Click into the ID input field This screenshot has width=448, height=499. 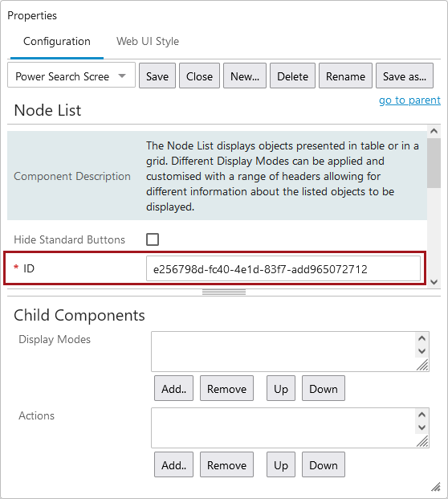pos(283,269)
